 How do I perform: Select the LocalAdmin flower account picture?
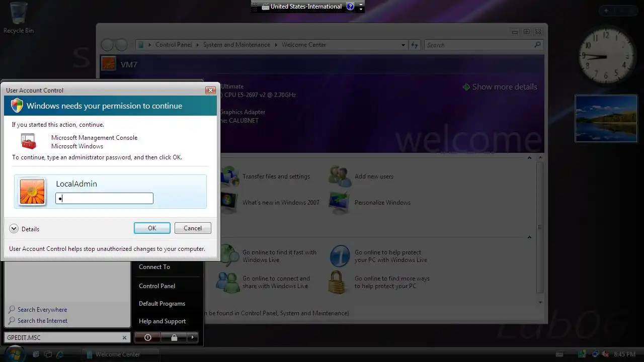click(32, 192)
